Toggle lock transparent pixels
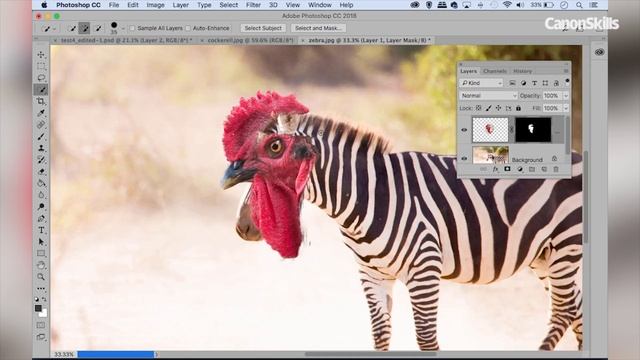The image size is (640, 360). [478, 108]
